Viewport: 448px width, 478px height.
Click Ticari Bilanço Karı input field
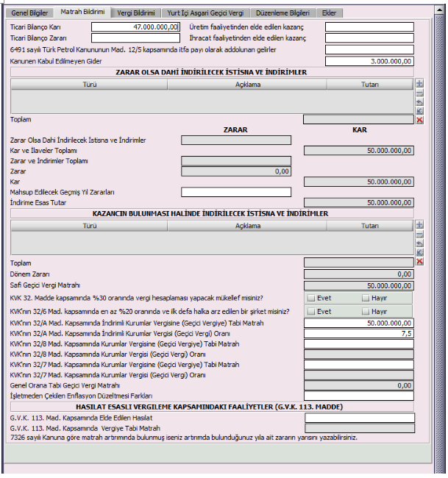click(x=135, y=27)
